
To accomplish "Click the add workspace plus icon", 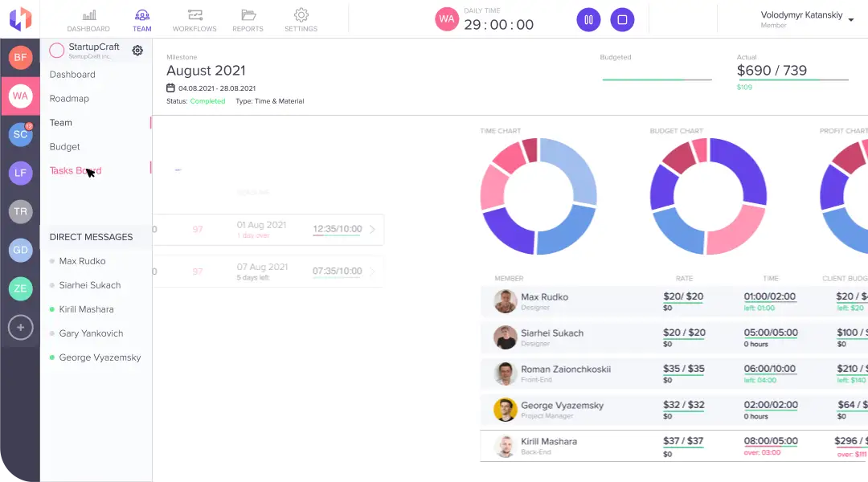I will 20,327.
